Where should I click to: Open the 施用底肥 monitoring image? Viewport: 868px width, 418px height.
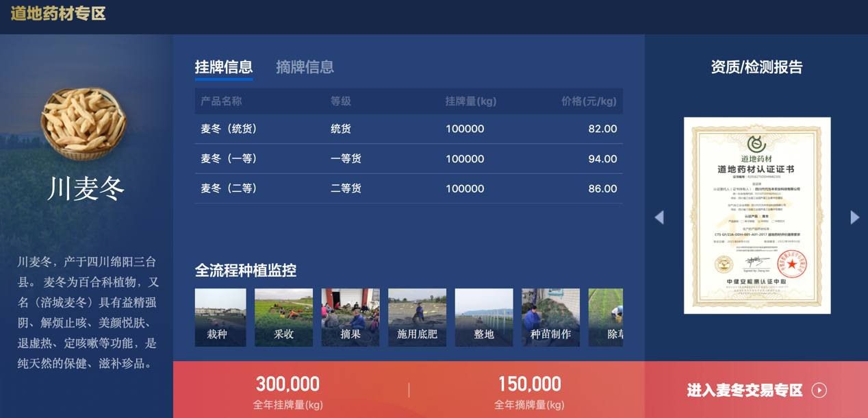[x=416, y=317]
